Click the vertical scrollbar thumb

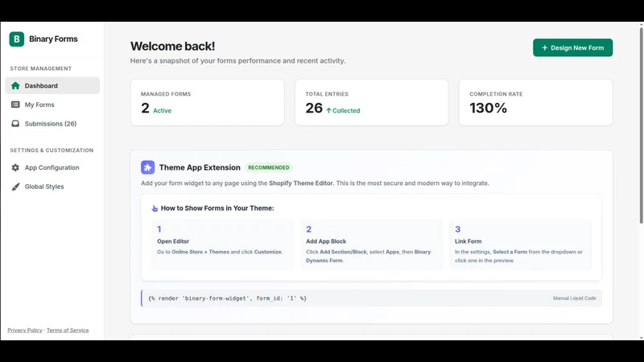coord(641,125)
